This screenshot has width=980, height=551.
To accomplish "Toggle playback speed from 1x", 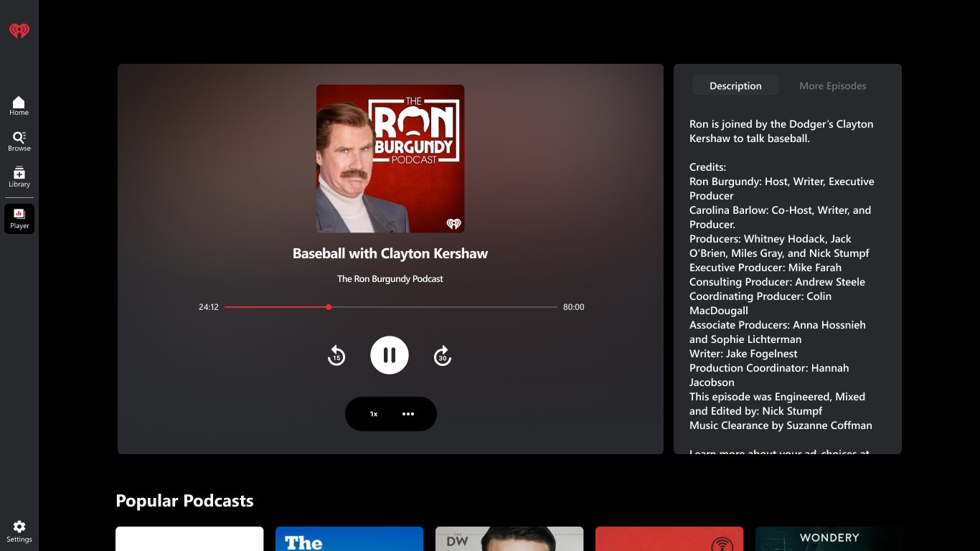I will [x=373, y=414].
